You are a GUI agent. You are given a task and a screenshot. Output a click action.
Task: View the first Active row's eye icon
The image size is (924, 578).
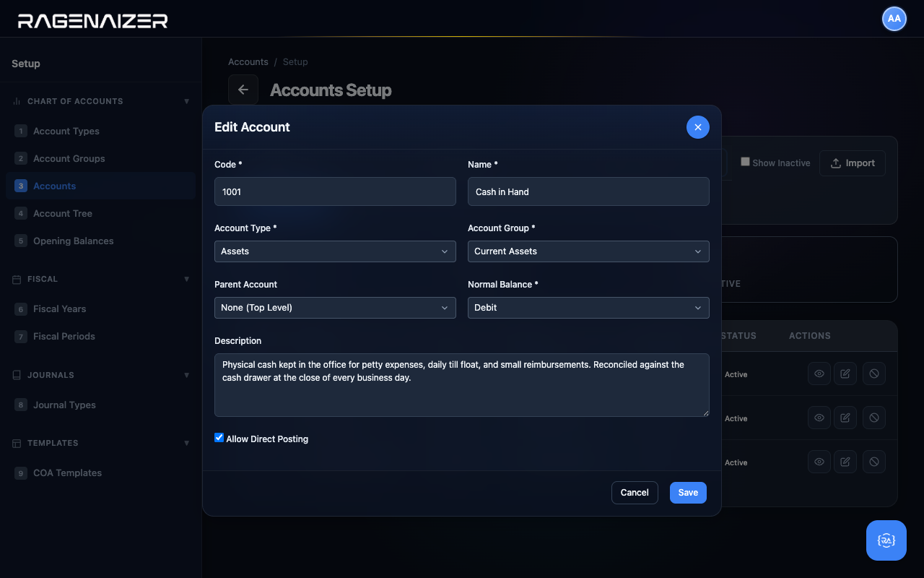coord(819,374)
